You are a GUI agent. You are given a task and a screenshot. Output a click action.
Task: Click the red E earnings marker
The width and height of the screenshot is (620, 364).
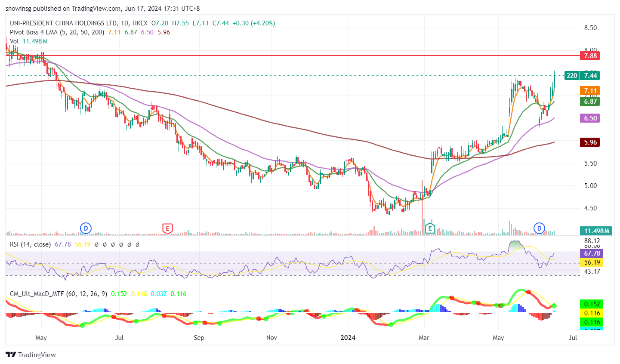167,228
